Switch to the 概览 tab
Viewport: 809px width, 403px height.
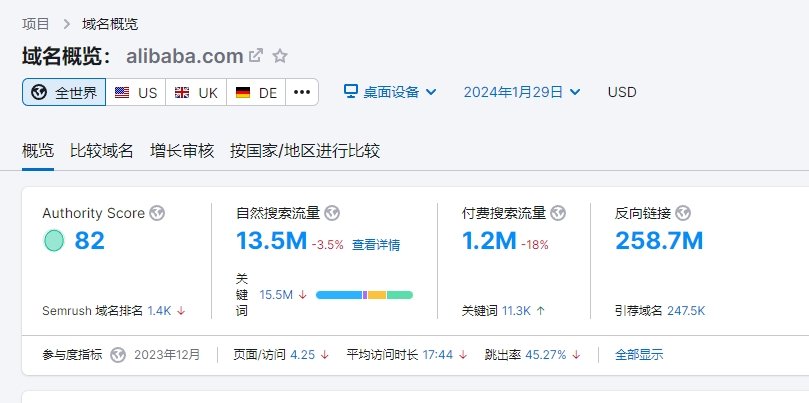38,151
